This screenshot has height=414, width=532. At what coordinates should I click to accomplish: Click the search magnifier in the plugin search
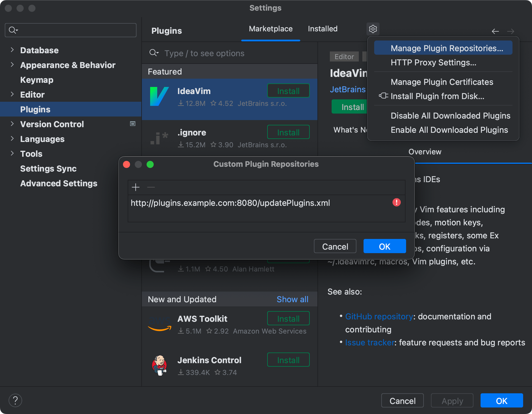[154, 53]
